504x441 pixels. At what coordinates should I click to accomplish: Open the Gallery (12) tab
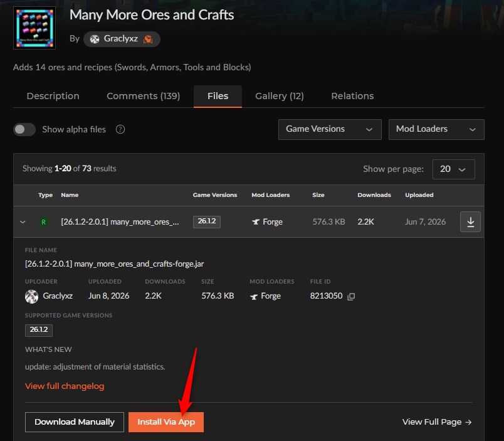tap(280, 96)
